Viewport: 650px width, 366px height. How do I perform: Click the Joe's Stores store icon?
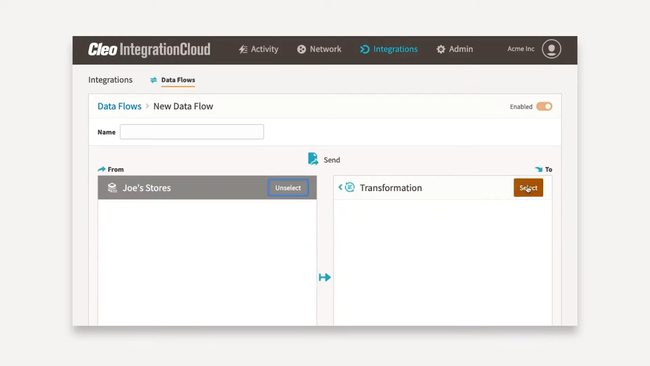112,188
